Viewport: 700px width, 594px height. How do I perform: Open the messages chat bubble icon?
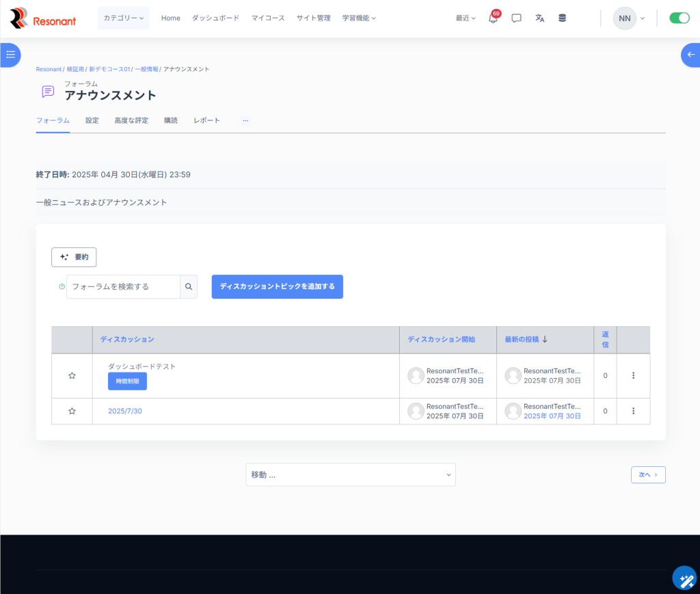[516, 18]
